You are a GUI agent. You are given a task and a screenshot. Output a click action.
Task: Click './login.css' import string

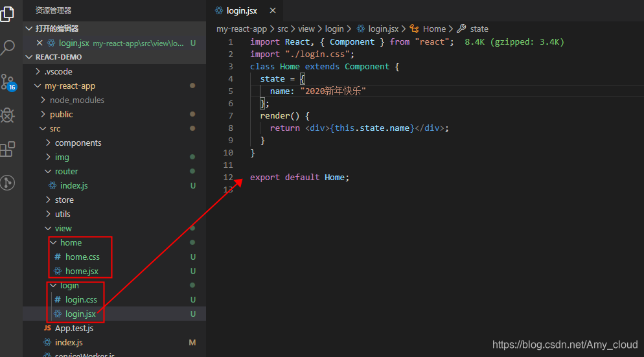coord(317,54)
